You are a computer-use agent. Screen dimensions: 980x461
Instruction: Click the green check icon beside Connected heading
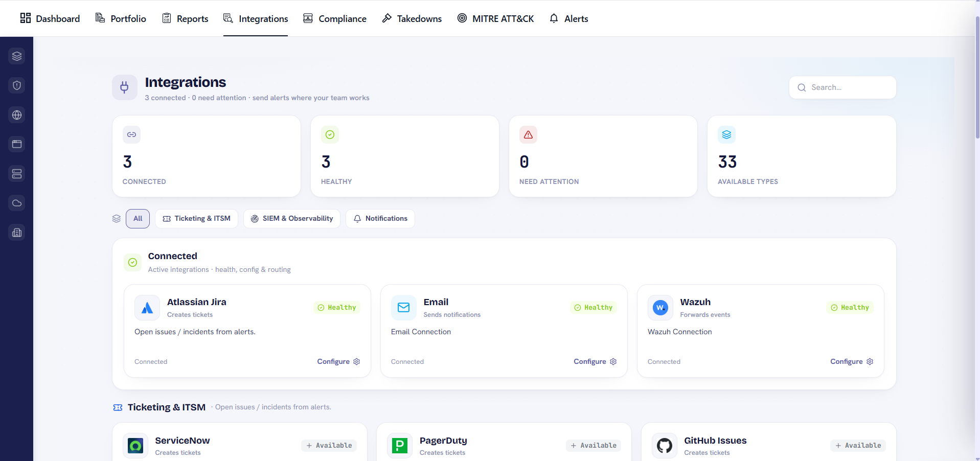tap(132, 262)
